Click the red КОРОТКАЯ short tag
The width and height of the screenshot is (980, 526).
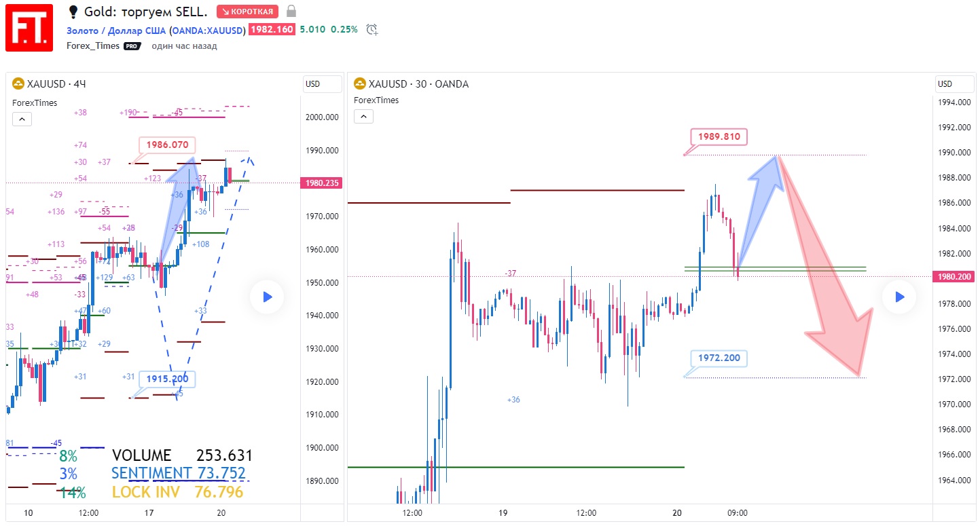pyautogui.click(x=247, y=12)
